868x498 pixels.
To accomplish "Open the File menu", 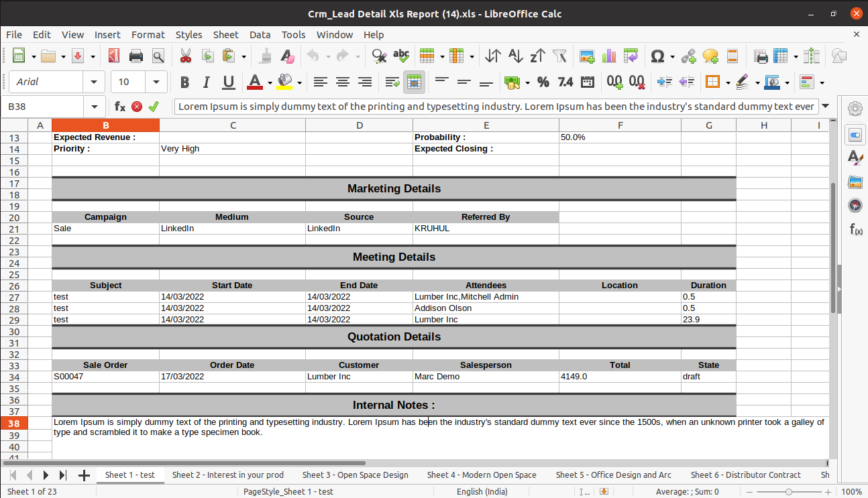I will point(14,34).
